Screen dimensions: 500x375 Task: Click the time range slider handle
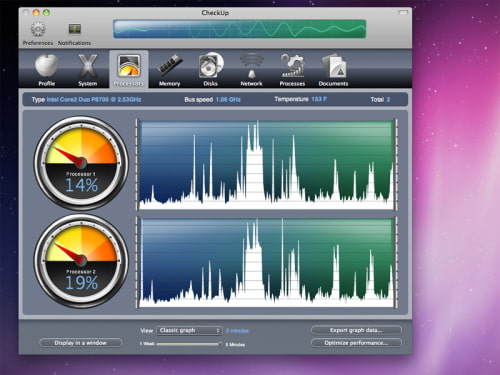pos(220,344)
